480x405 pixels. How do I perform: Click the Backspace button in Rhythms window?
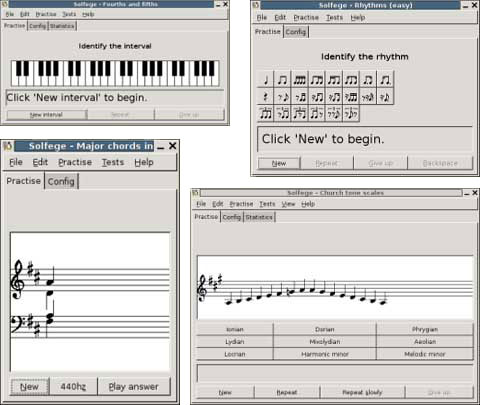(440, 163)
